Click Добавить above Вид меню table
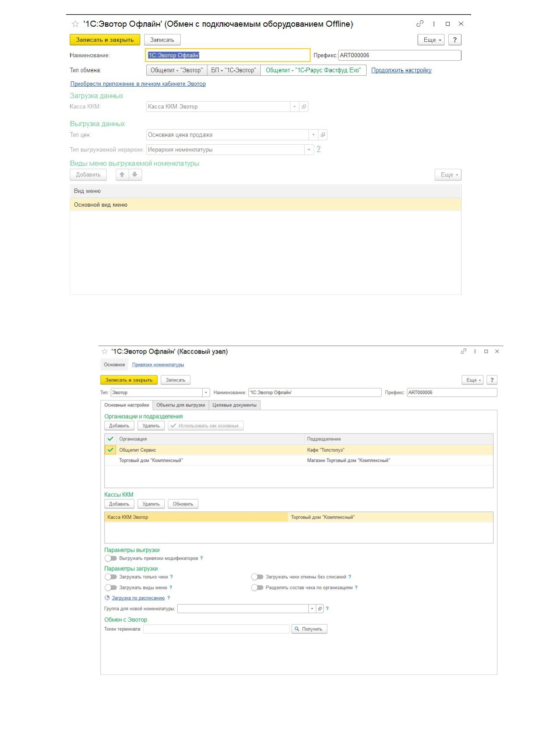 tap(88, 174)
